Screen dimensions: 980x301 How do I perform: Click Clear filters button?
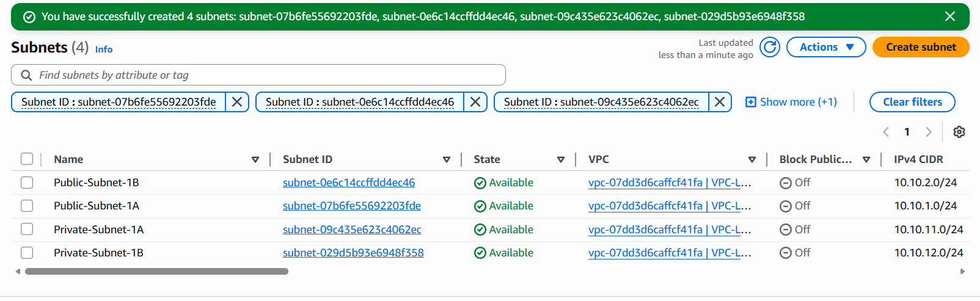coord(912,102)
